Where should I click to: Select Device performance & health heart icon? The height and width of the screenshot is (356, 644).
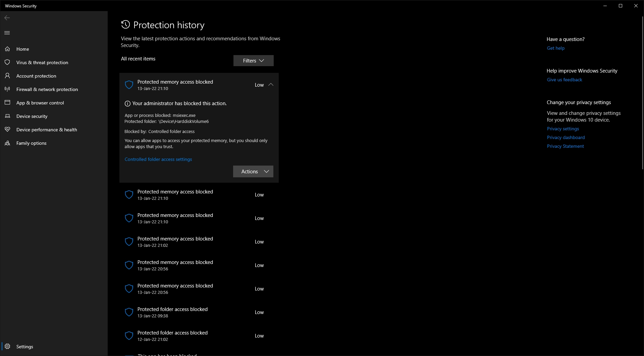tap(7, 130)
